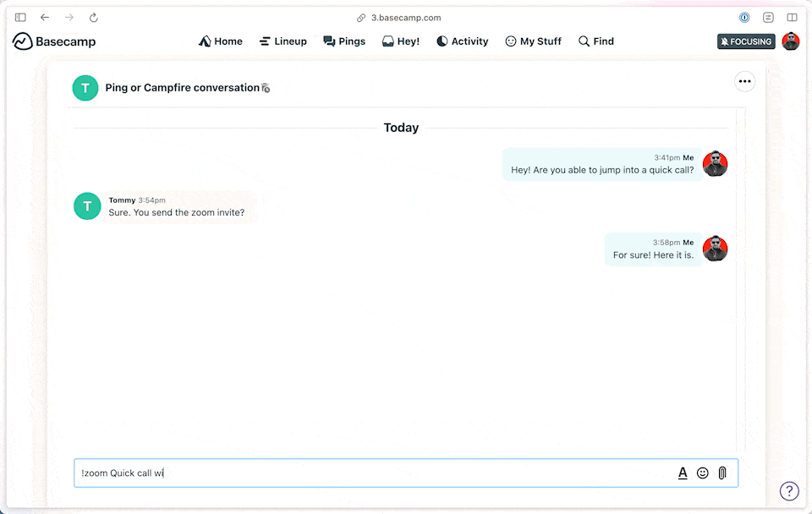812x514 pixels.
Task: Go to the Lineup menu item
Action: point(283,41)
